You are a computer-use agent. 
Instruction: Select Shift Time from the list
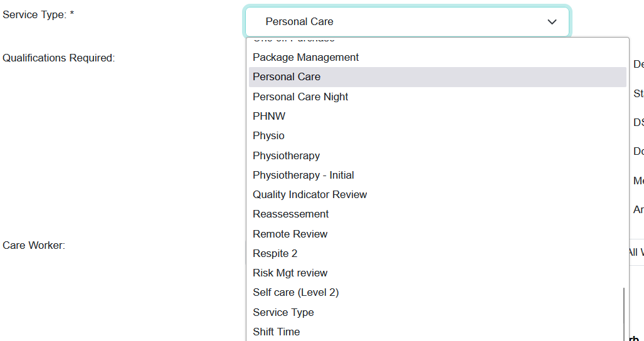tap(277, 332)
